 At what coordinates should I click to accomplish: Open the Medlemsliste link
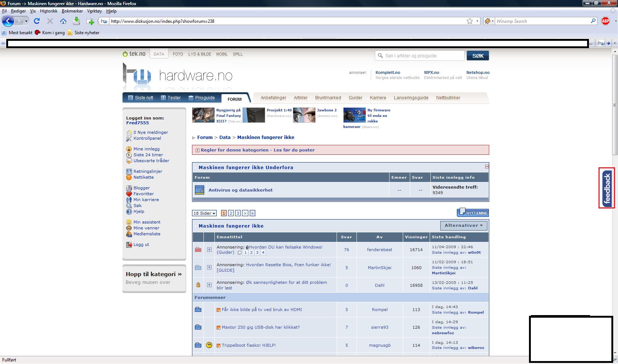[x=147, y=234]
